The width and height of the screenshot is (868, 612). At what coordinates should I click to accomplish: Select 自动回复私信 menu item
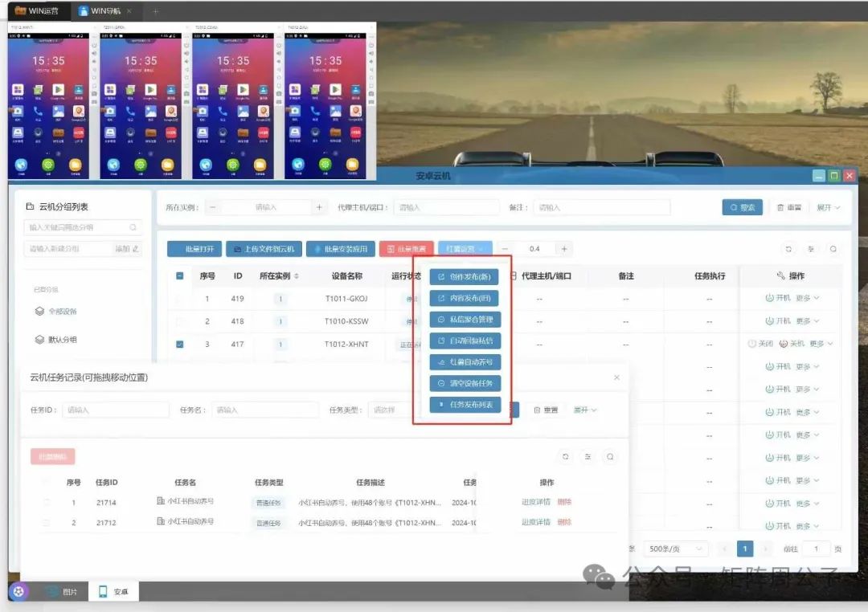(x=465, y=341)
